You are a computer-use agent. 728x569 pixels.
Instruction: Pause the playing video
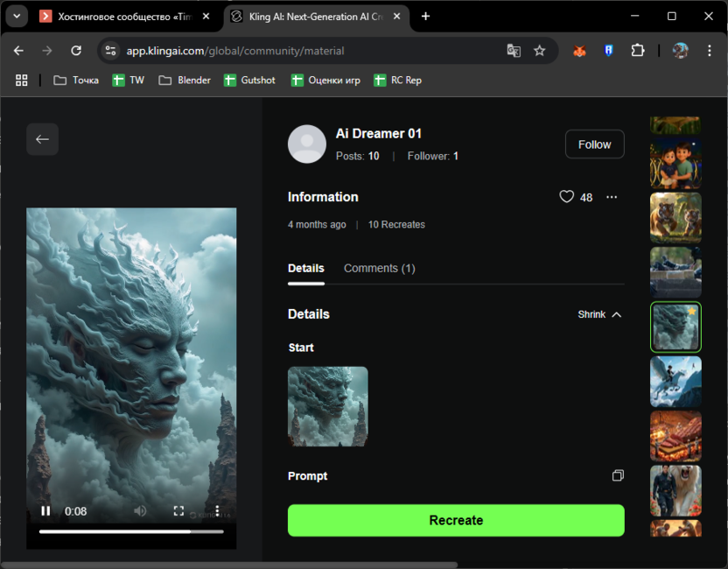tap(45, 511)
